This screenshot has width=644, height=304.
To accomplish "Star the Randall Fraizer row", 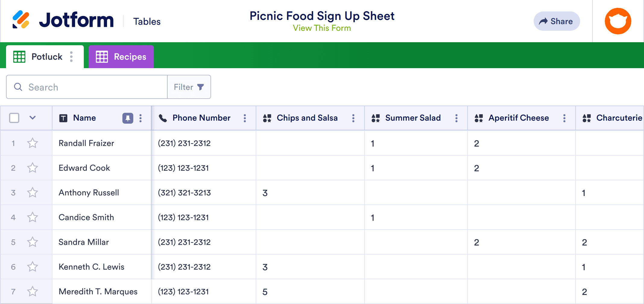I will click(33, 143).
